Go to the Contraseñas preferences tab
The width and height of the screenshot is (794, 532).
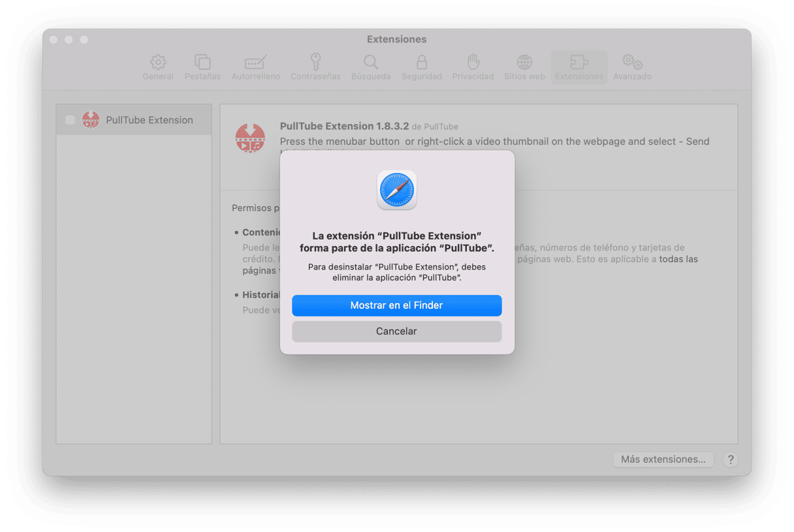[315, 68]
